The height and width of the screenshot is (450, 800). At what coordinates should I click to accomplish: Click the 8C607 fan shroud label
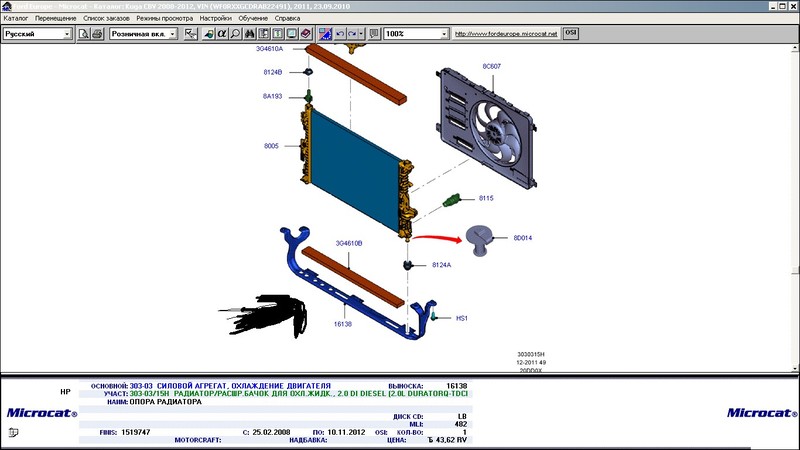click(x=491, y=67)
